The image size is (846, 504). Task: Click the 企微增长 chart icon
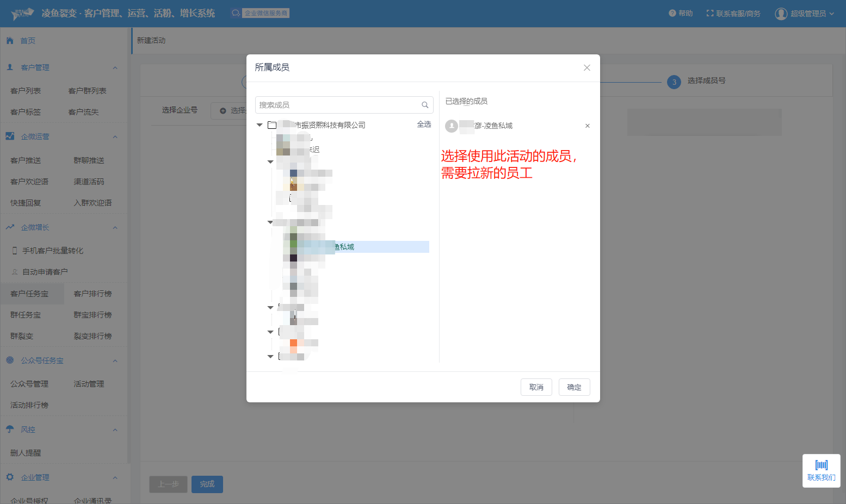pyautogui.click(x=10, y=227)
